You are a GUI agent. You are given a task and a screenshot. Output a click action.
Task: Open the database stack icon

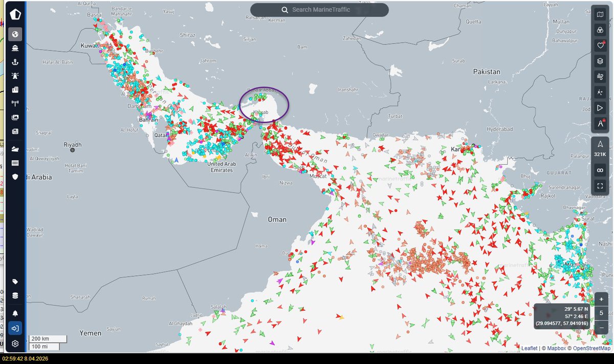tap(15, 295)
